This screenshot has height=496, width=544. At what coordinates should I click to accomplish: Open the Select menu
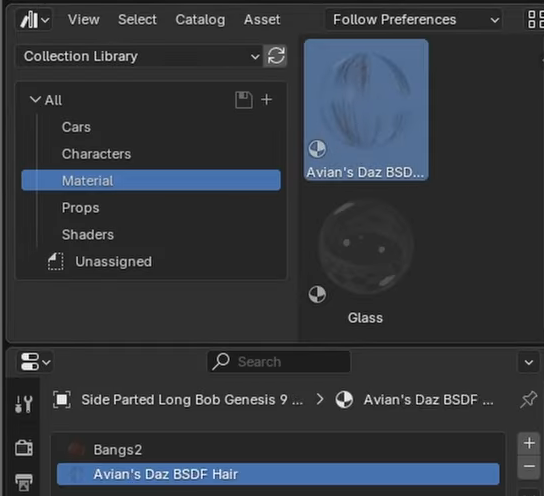coord(137,20)
